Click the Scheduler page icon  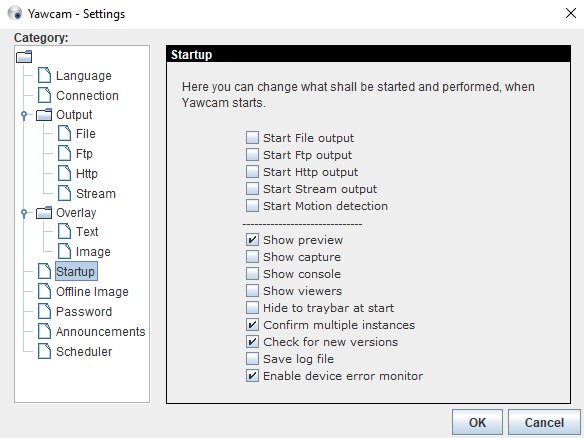click(44, 351)
